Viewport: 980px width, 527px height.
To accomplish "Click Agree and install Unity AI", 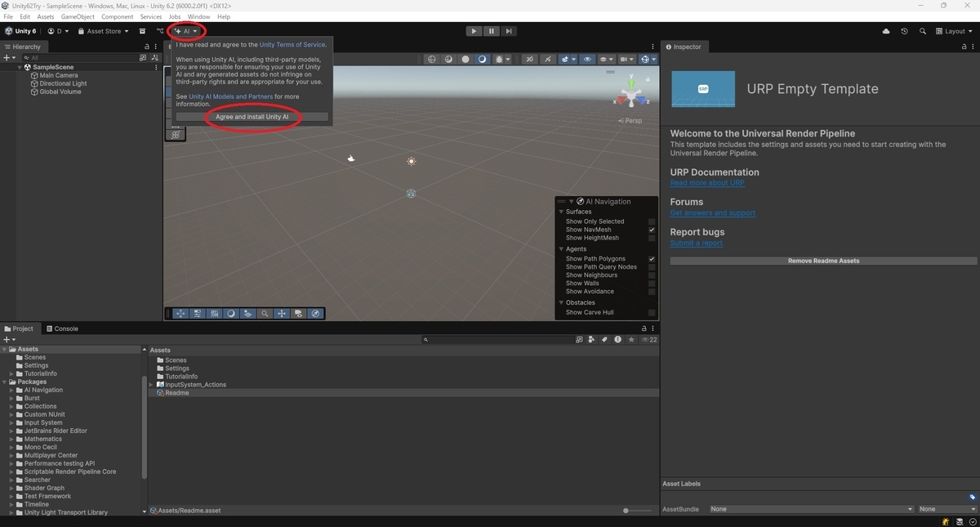I will point(251,117).
